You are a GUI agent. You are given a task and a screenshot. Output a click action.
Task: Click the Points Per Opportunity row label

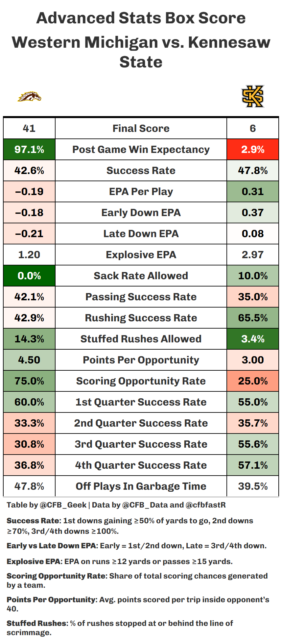pos(141,360)
